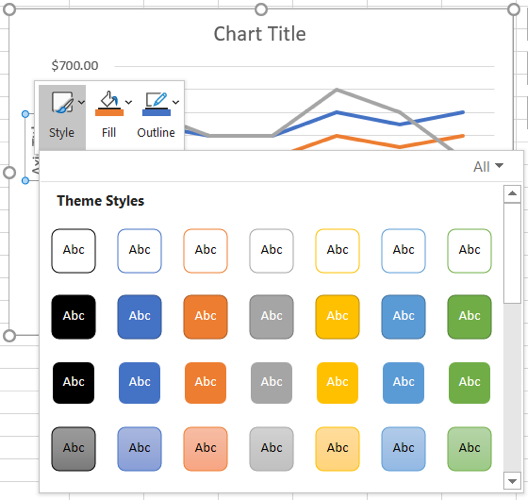Pick the solid orange filled style in second row
528x500 pixels.
[x=205, y=316]
